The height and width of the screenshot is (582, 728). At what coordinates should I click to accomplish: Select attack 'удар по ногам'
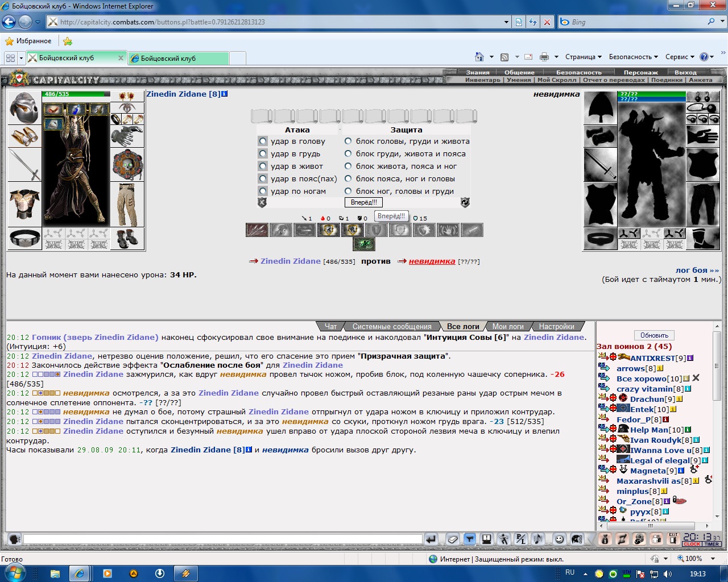coord(263,191)
